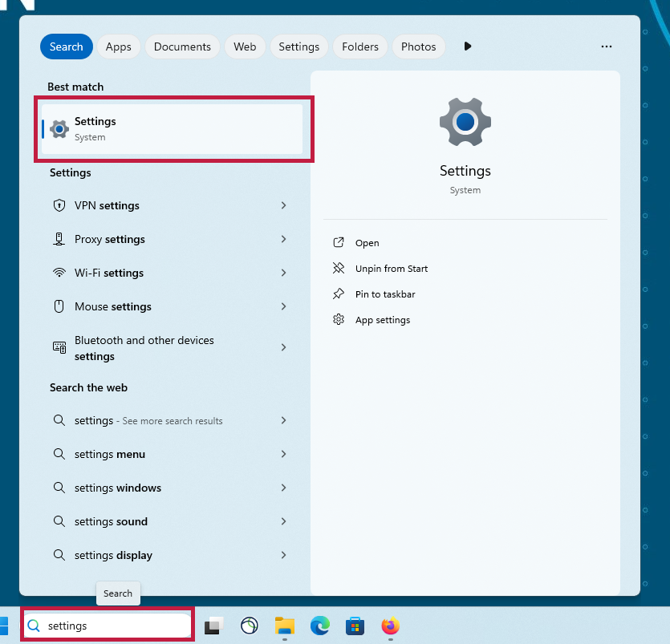Click the Windows Start button

coord(3,626)
